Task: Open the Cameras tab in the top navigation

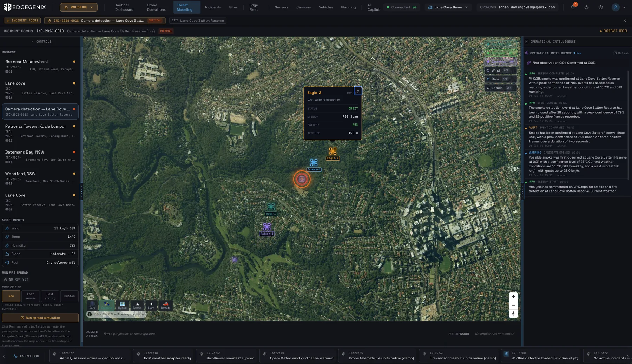Action: point(303,7)
